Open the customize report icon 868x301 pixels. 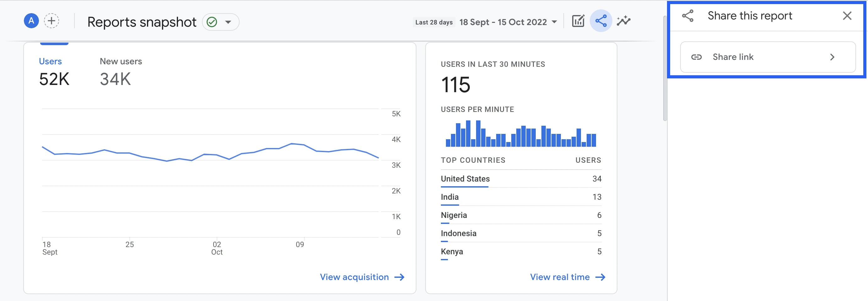[578, 21]
